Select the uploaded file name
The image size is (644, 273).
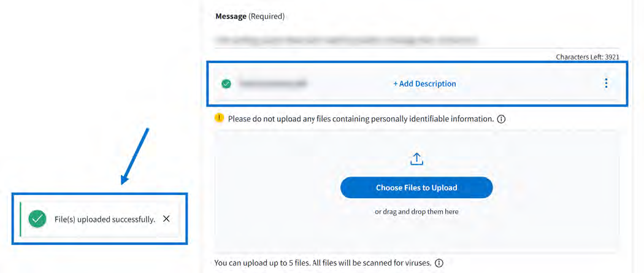273,83
